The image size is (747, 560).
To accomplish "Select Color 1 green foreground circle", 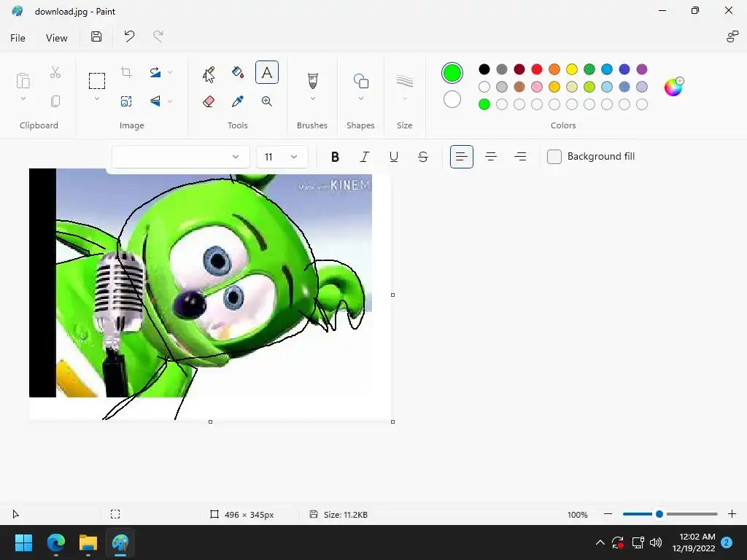I will click(452, 73).
